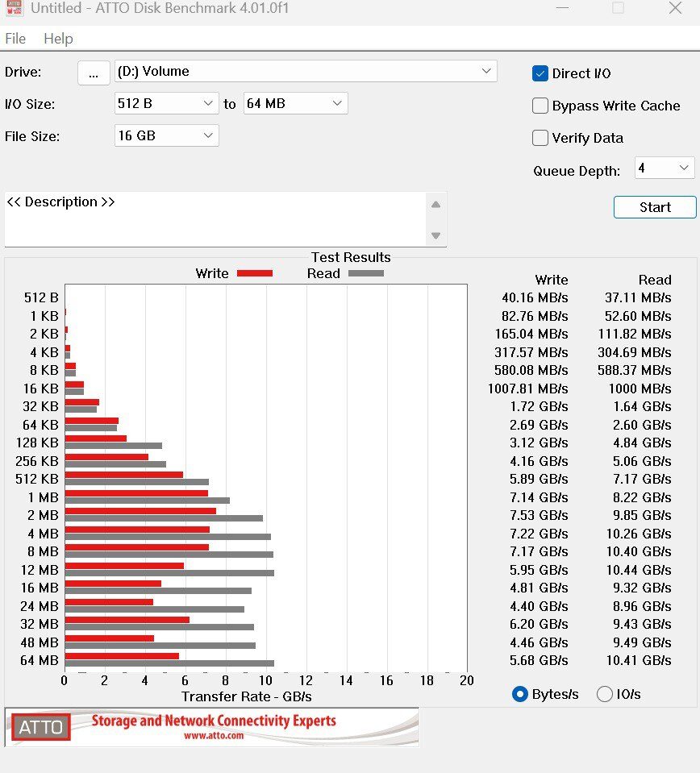
Task: Enable Bypass Write Cache checkbox
Action: click(x=540, y=106)
